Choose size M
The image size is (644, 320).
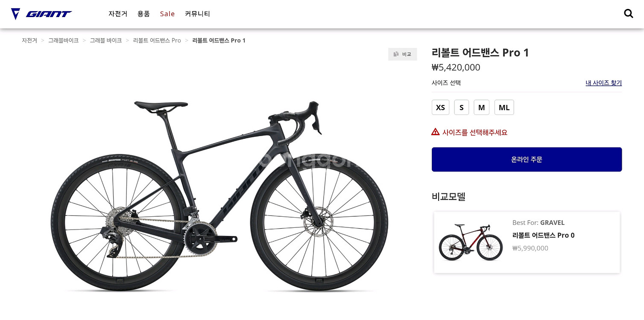click(481, 108)
